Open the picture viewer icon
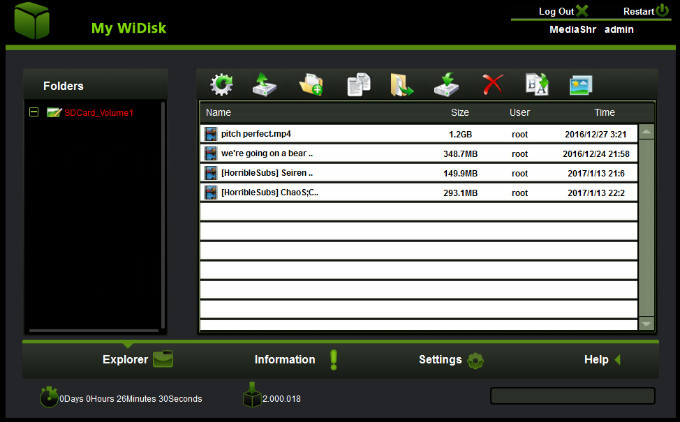This screenshot has height=422, width=680. coord(581,85)
